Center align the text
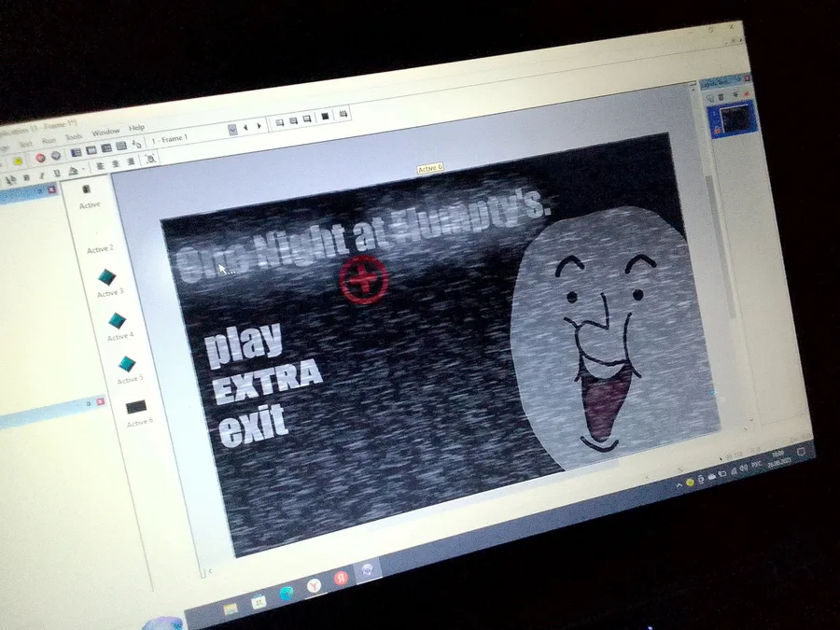This screenshot has height=630, width=840. (x=115, y=164)
